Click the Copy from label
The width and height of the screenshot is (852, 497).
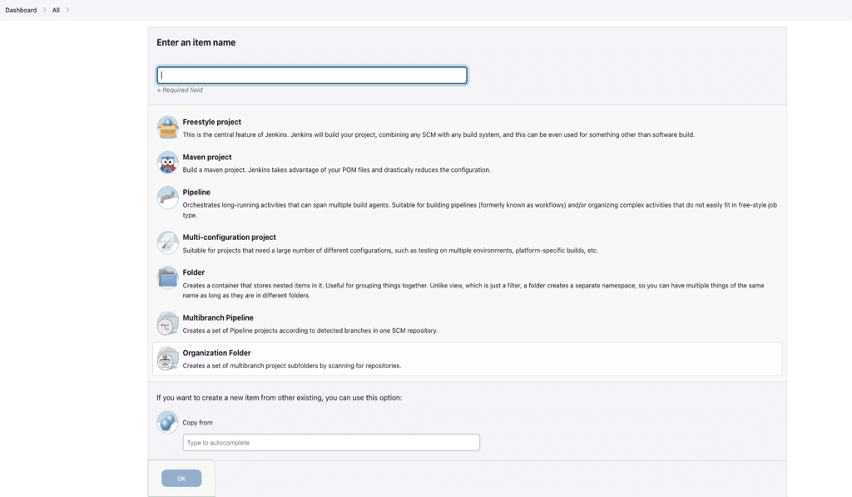pyautogui.click(x=197, y=423)
